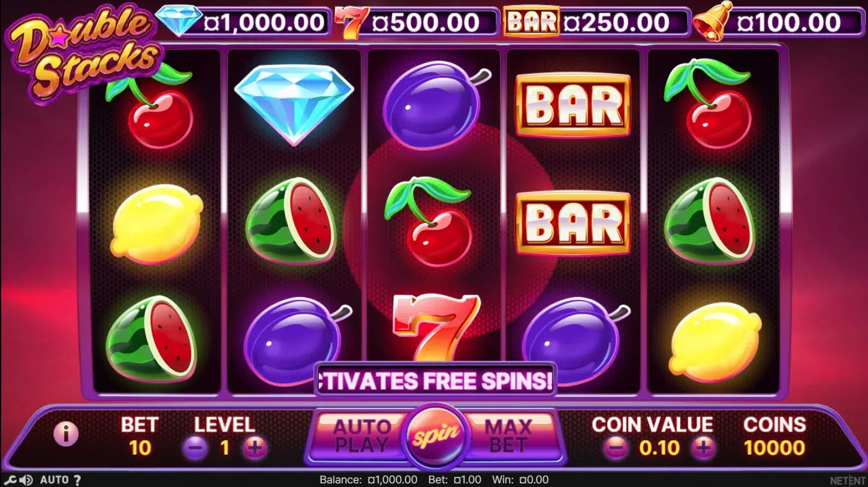The image size is (868, 487).
Task: Open help via the question mark icon
Action: pyautogui.click(x=77, y=480)
